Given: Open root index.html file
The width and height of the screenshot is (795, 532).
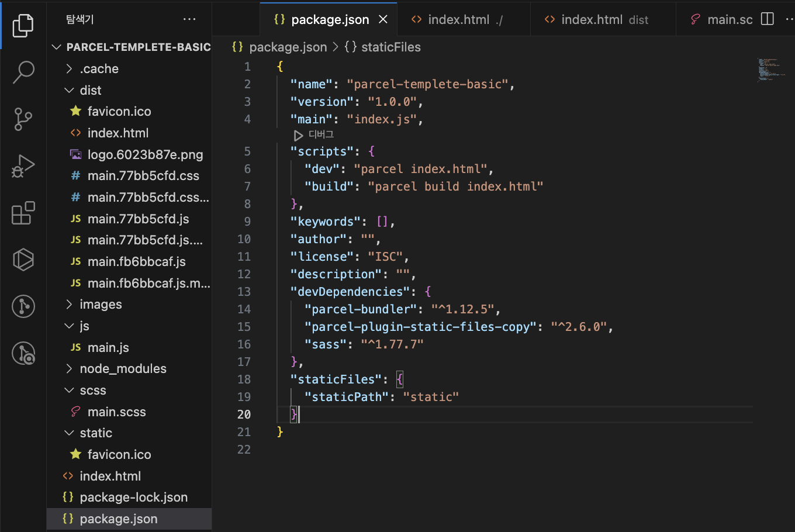Looking at the screenshot, I should [x=130, y=476].
